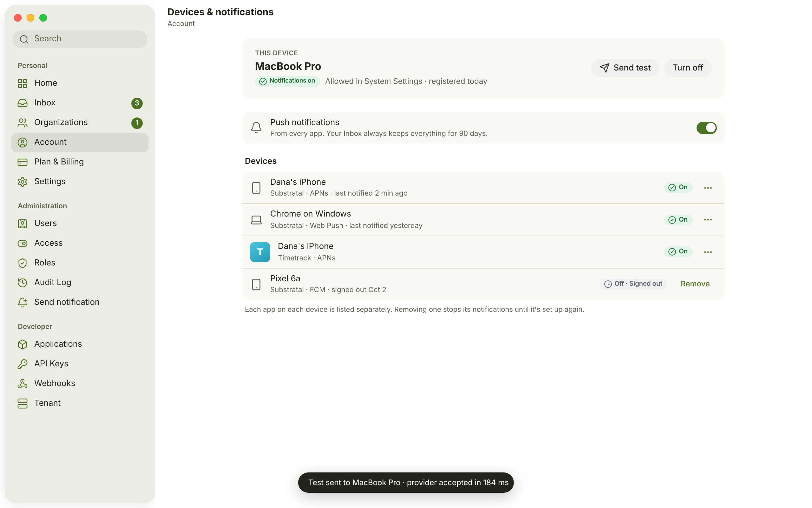
Task: Open more options for Chrome on Windows
Action: (708, 220)
